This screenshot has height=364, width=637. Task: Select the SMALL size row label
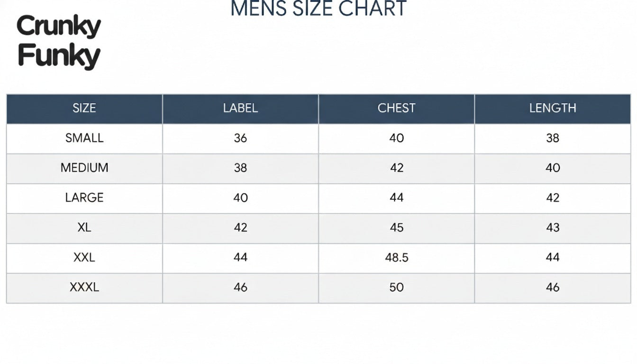(x=84, y=138)
